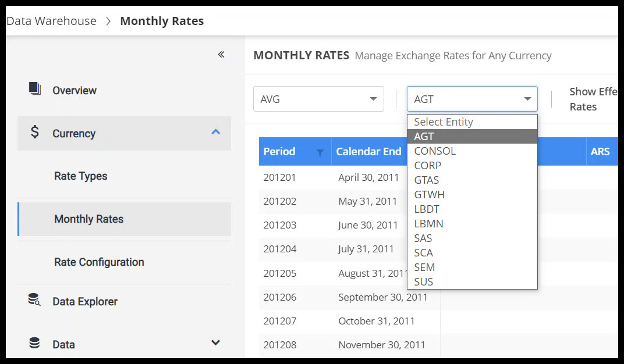
Task: Click the 201203 period row cell
Action: 280,225
